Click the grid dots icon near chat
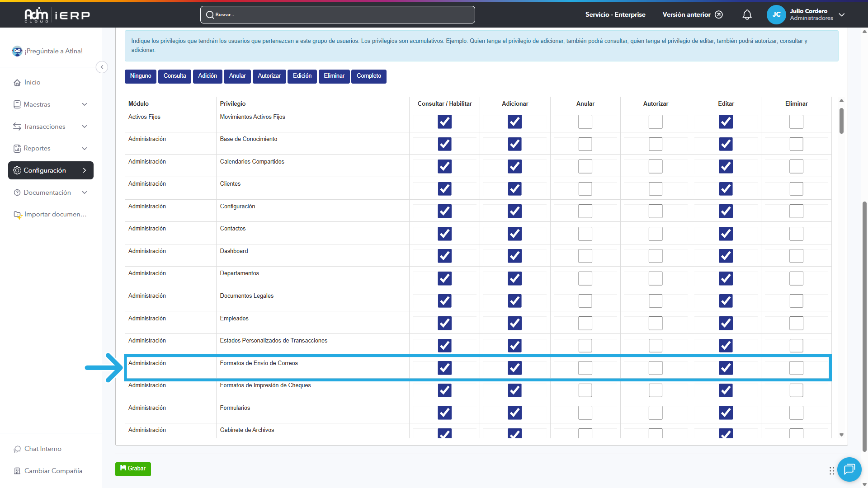Image resolution: width=868 pixels, height=488 pixels. click(x=831, y=471)
